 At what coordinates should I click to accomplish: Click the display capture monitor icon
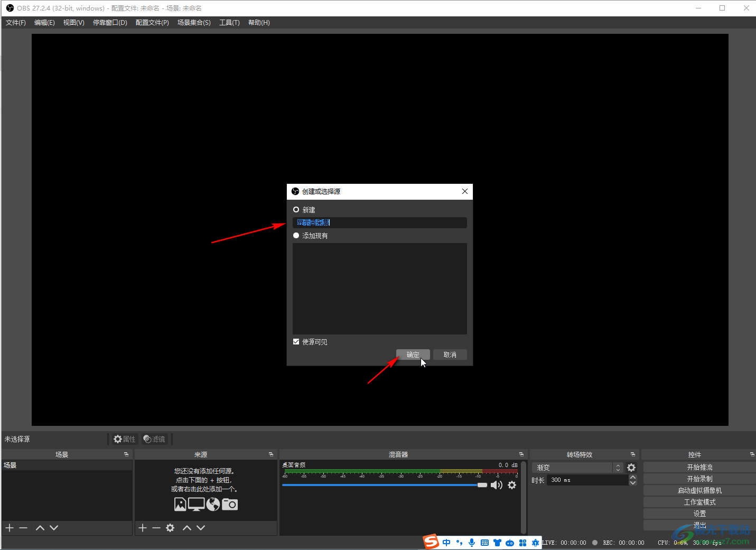pyautogui.click(x=197, y=505)
